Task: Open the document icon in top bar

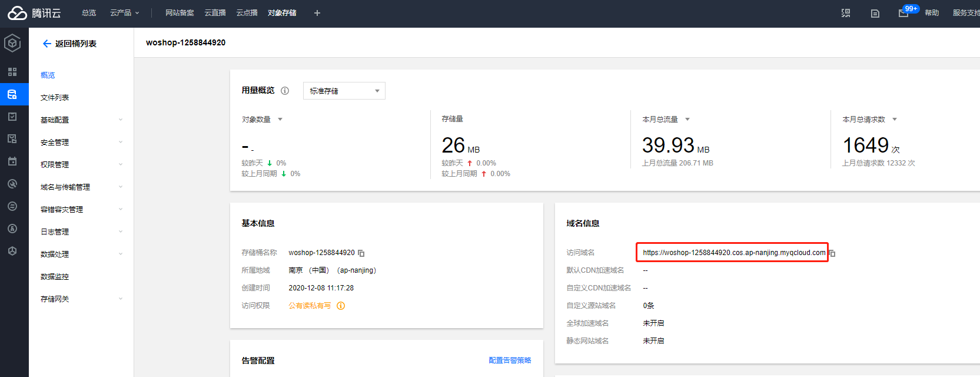Action: pyautogui.click(x=875, y=13)
